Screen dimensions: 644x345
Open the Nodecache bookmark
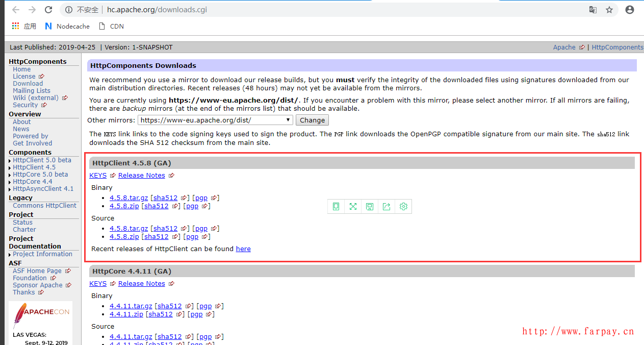pos(67,26)
